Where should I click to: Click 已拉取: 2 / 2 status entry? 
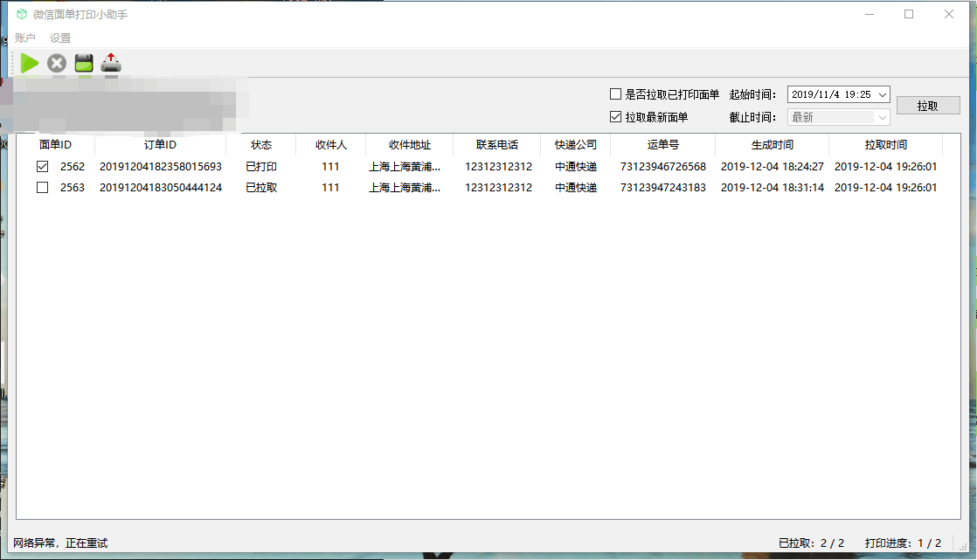(x=811, y=543)
